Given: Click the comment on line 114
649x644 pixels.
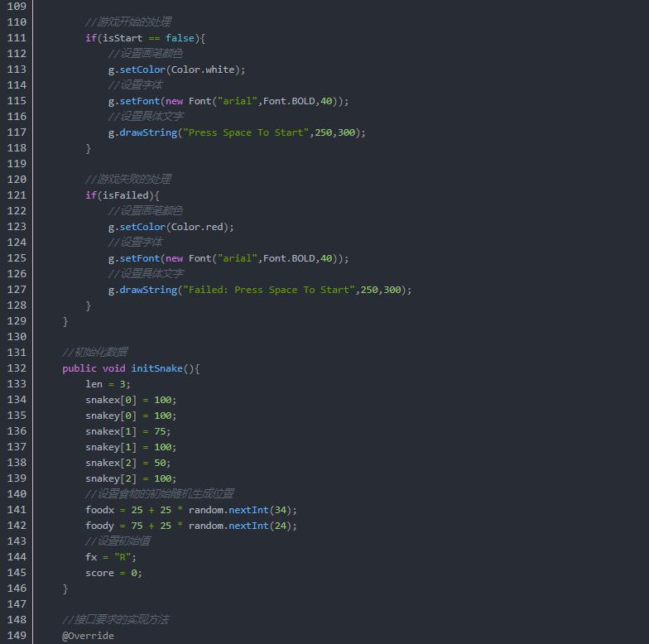Looking at the screenshot, I should [x=135, y=84].
